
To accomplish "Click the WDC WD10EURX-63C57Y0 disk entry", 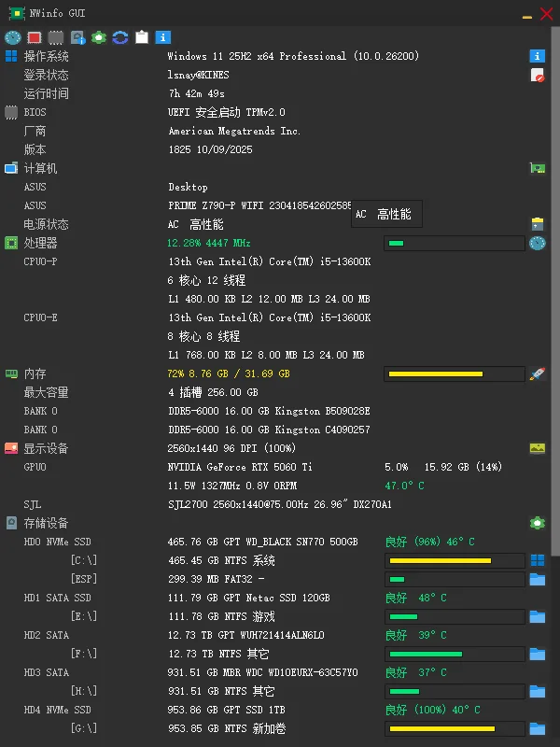I will pyautogui.click(x=263, y=672).
